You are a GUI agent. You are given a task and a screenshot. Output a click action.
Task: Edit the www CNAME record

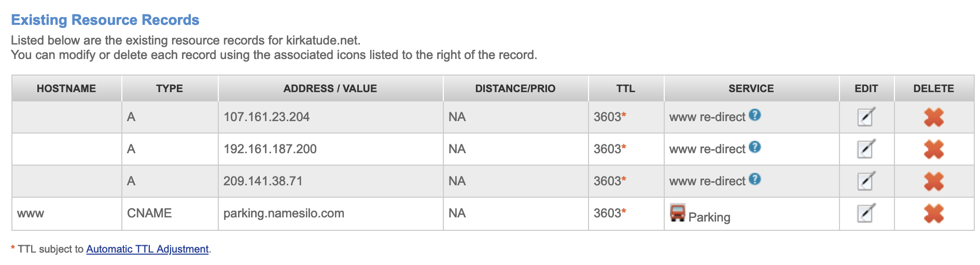pyautogui.click(x=866, y=213)
